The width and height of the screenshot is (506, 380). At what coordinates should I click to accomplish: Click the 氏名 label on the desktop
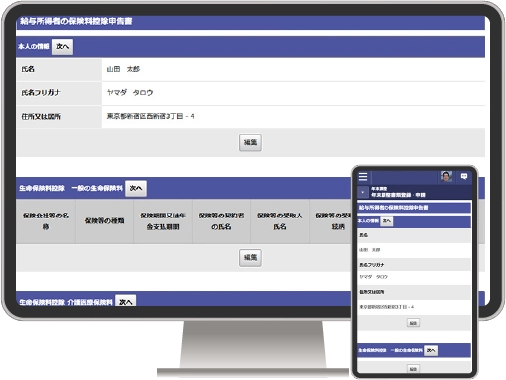(28, 69)
